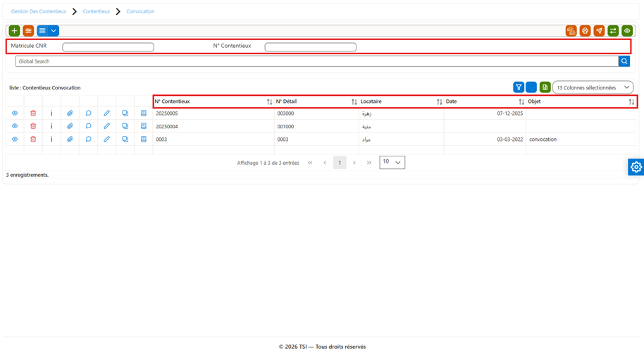Duplicate row 0003 with copy icon

(125, 140)
